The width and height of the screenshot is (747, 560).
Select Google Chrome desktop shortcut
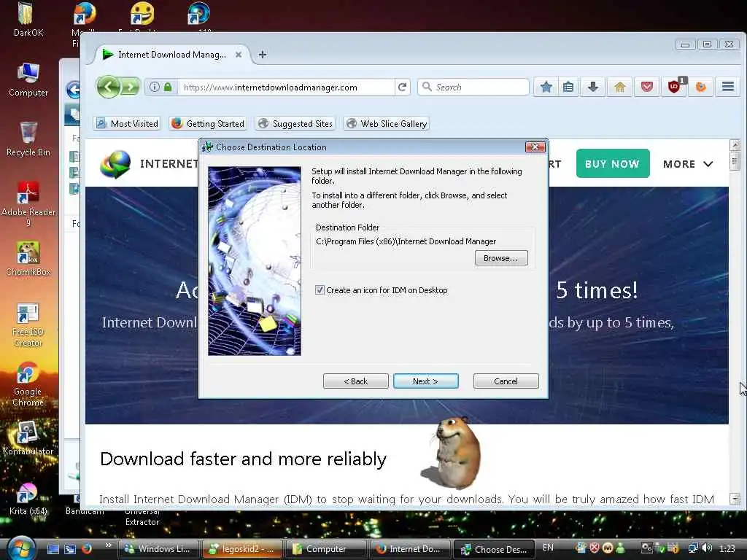click(28, 384)
